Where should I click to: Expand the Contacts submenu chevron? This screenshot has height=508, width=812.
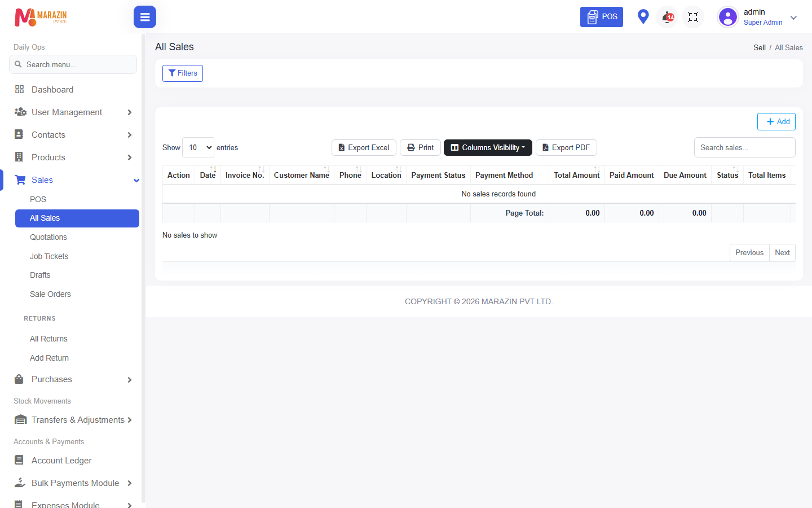(x=130, y=135)
